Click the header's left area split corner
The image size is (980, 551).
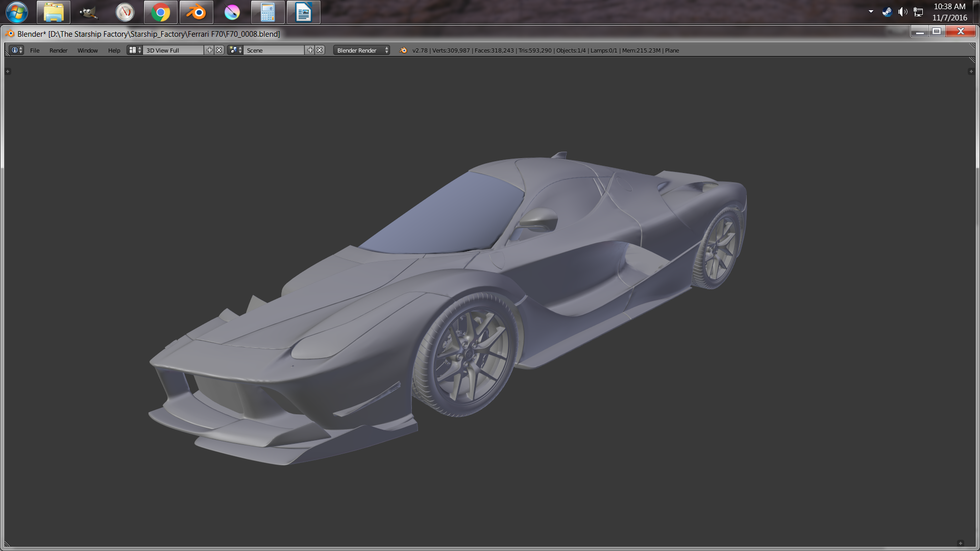pos(7,54)
